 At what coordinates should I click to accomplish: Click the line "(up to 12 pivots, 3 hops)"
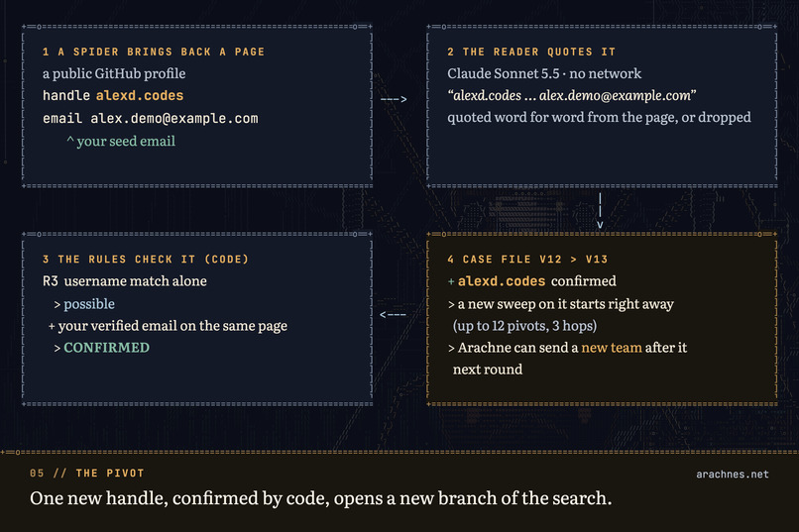(x=524, y=326)
